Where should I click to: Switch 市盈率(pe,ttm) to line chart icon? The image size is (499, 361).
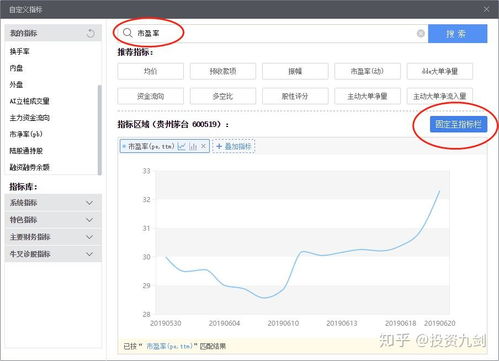point(182,146)
